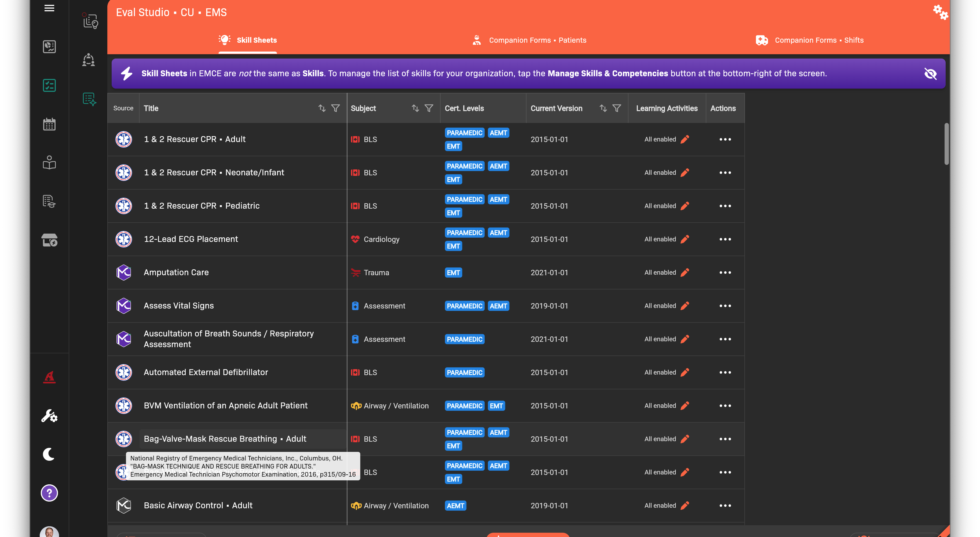This screenshot has height=537, width=980.
Task: Toggle dark mode moon icon
Action: click(49, 454)
